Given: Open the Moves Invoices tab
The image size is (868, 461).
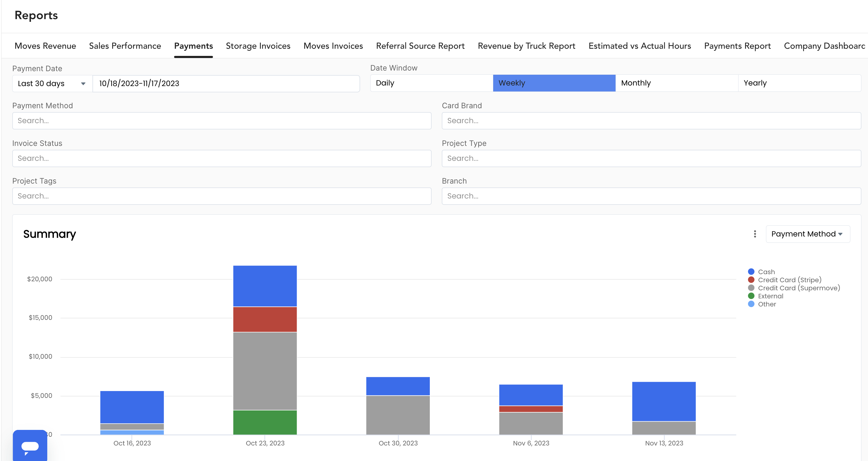Looking at the screenshot, I should [333, 46].
